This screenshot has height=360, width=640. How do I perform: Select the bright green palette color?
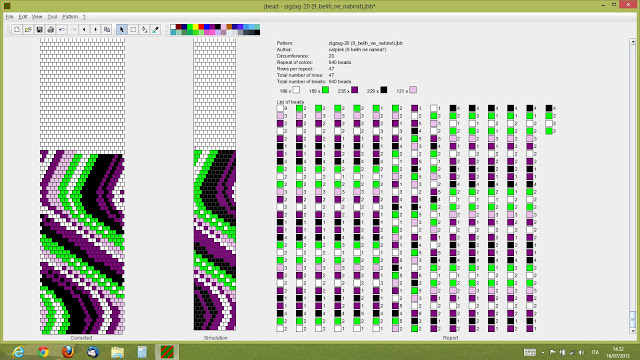(190, 27)
